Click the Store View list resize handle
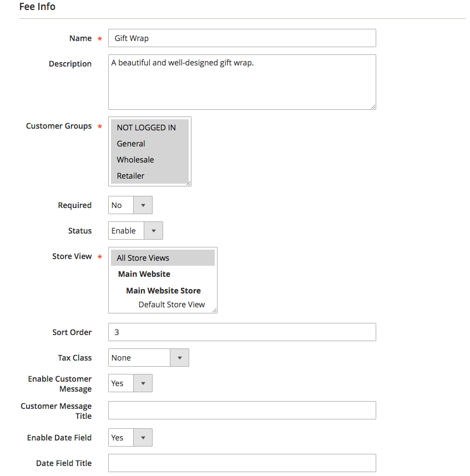Image resolution: width=470 pixels, height=476 pixels. tap(214, 310)
